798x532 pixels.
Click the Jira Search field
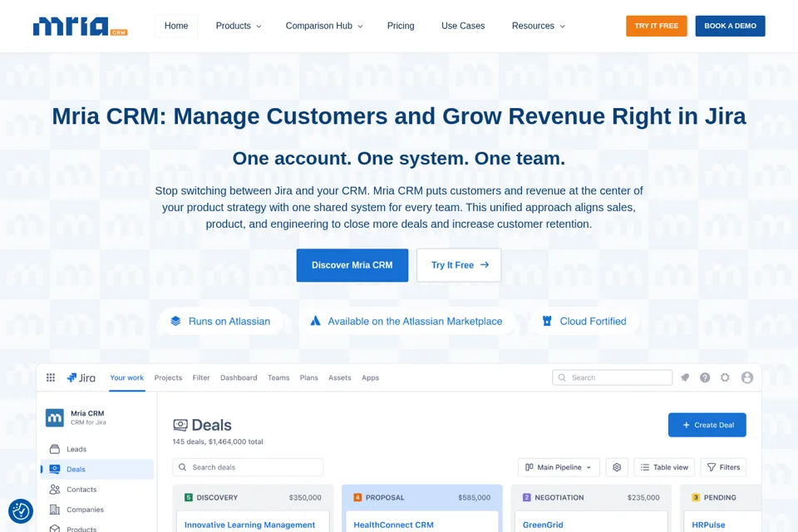pos(613,377)
